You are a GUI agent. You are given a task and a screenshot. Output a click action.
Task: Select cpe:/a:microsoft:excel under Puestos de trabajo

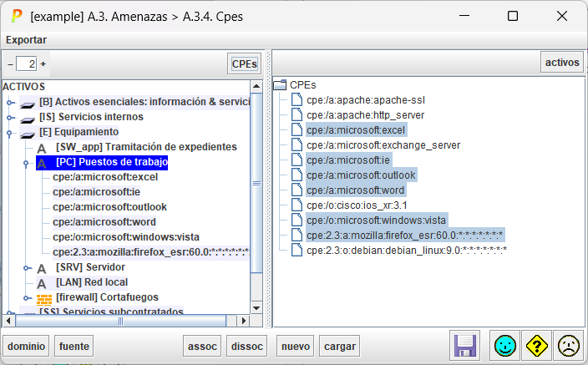[105, 177]
